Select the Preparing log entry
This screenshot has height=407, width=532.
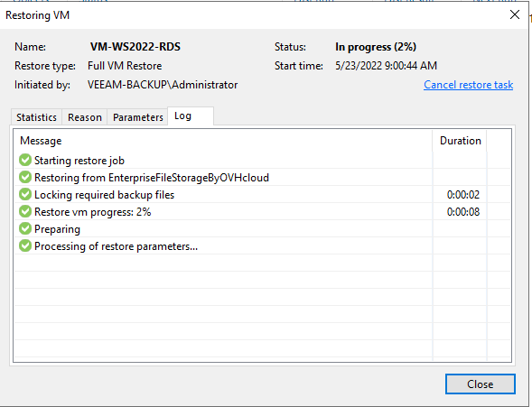pyautogui.click(x=262, y=228)
